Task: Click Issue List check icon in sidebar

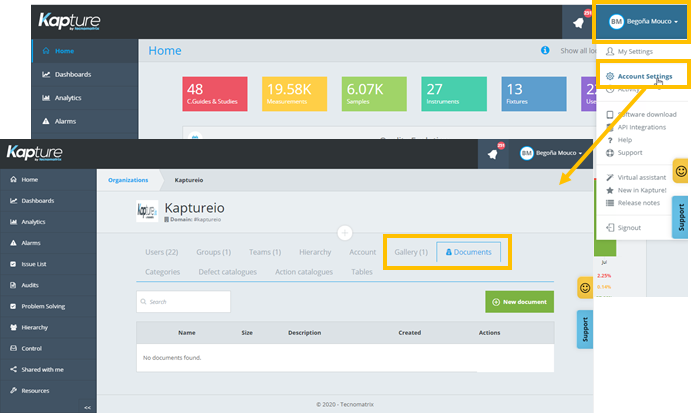Action: [x=13, y=264]
